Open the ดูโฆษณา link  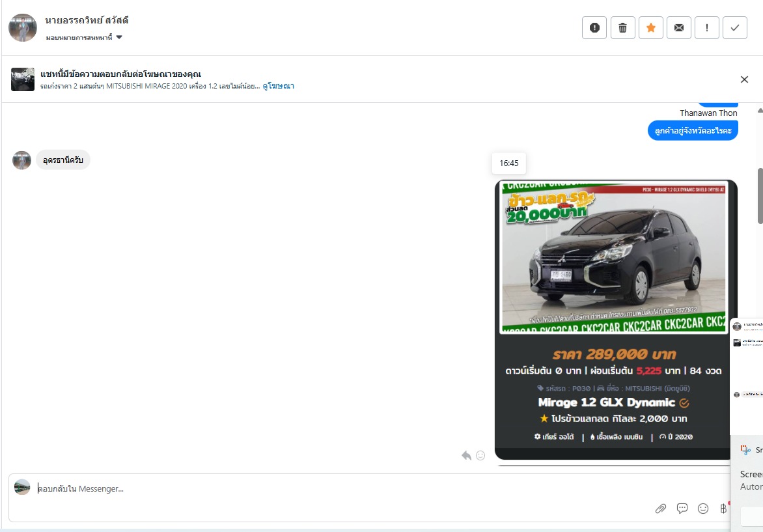(279, 86)
